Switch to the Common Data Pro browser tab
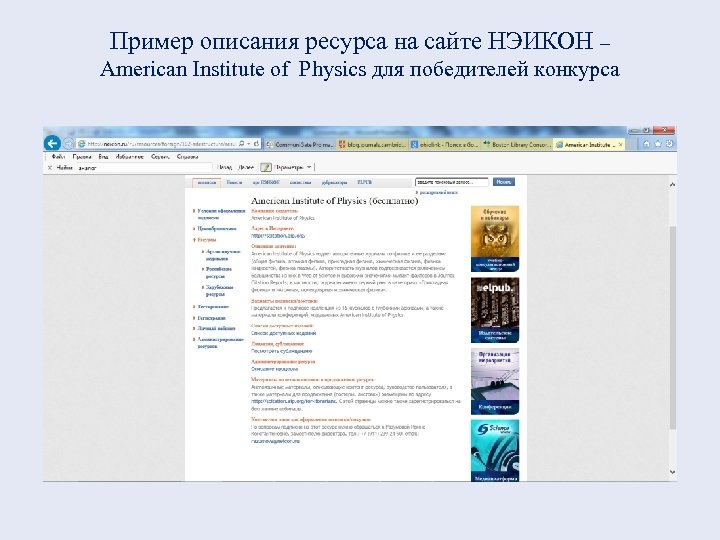The image size is (720, 540). 300,144
